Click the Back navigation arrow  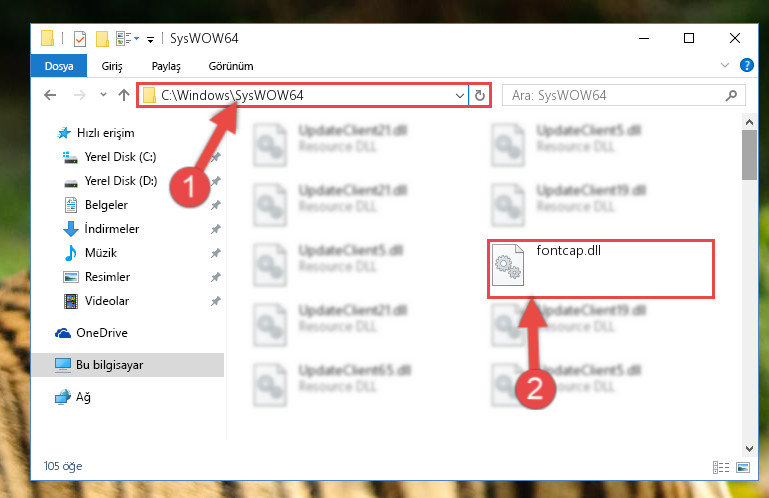coord(50,95)
